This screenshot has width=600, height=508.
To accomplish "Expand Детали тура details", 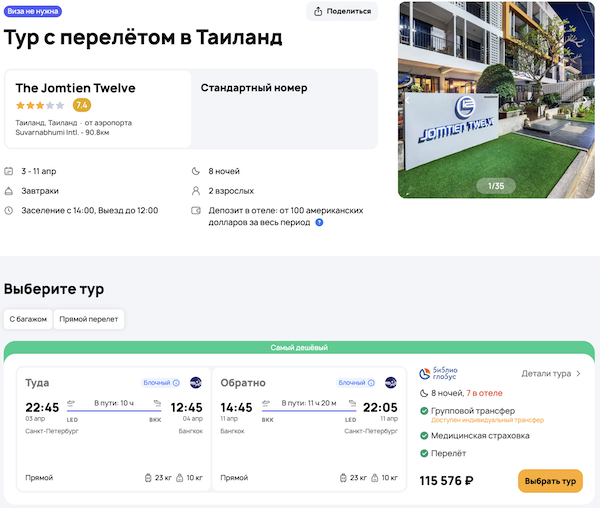I will pos(551,374).
